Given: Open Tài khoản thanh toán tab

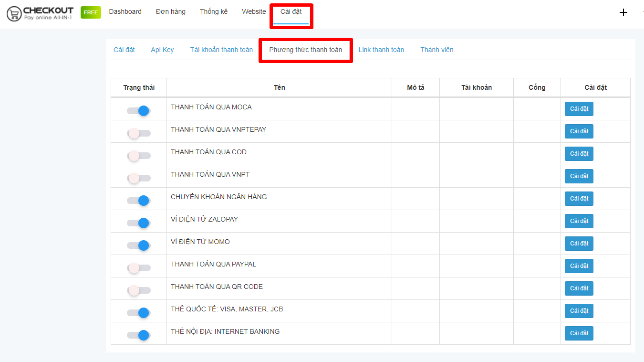Looking at the screenshot, I should pos(221,50).
